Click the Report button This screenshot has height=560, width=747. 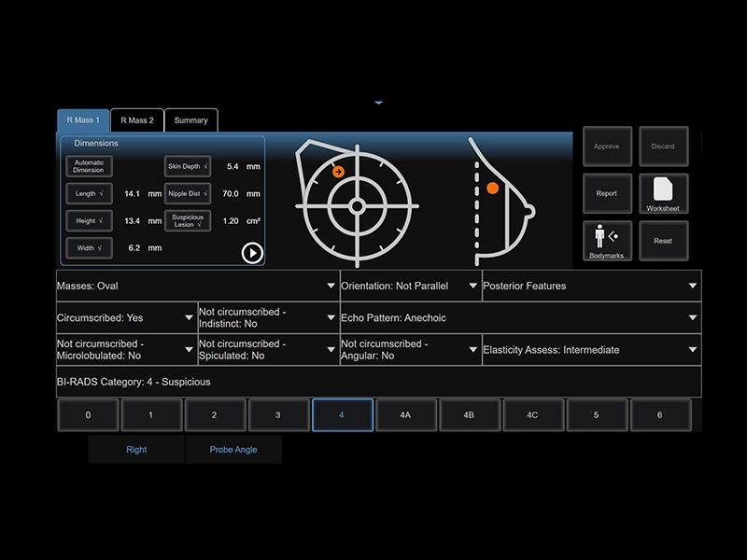point(607,193)
